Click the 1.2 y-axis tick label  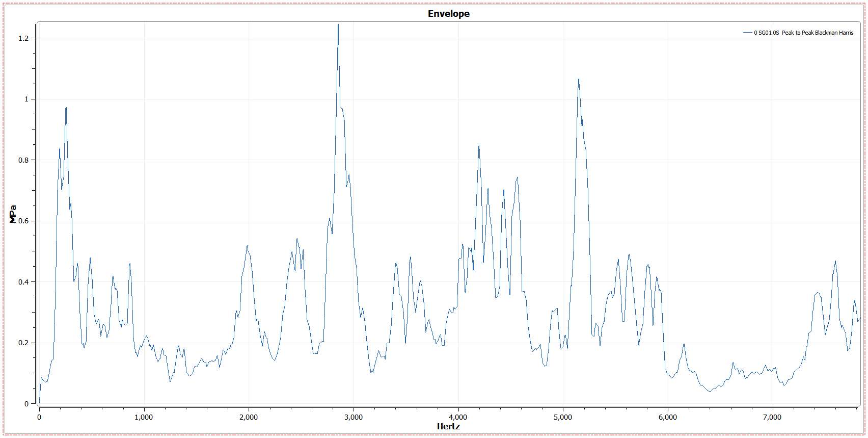pyautogui.click(x=23, y=38)
